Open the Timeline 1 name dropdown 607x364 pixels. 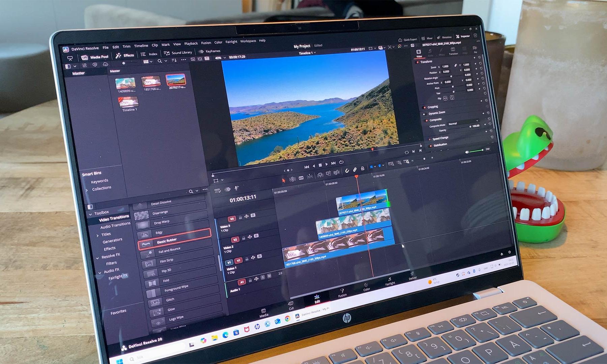(x=307, y=53)
